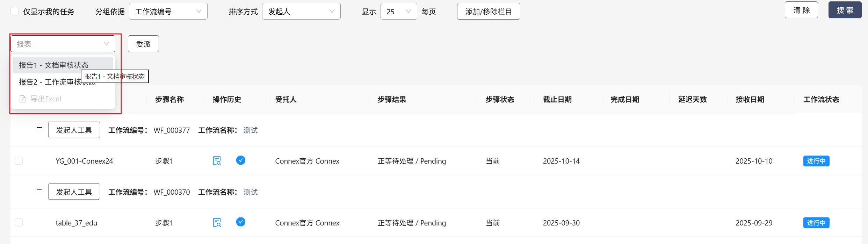Screen dimensions: 868x244
Task: Open operation history icon for table_37_edu
Action: [x=217, y=223]
